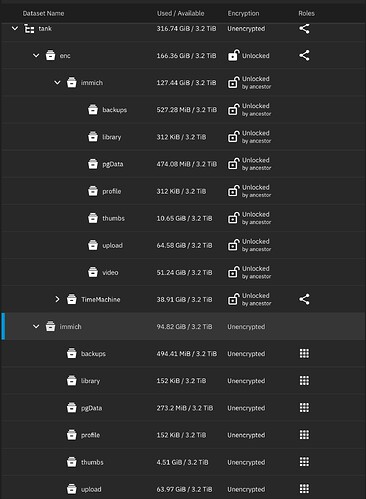Expand the TimeMachine dataset
366x499 pixels.
(57, 299)
